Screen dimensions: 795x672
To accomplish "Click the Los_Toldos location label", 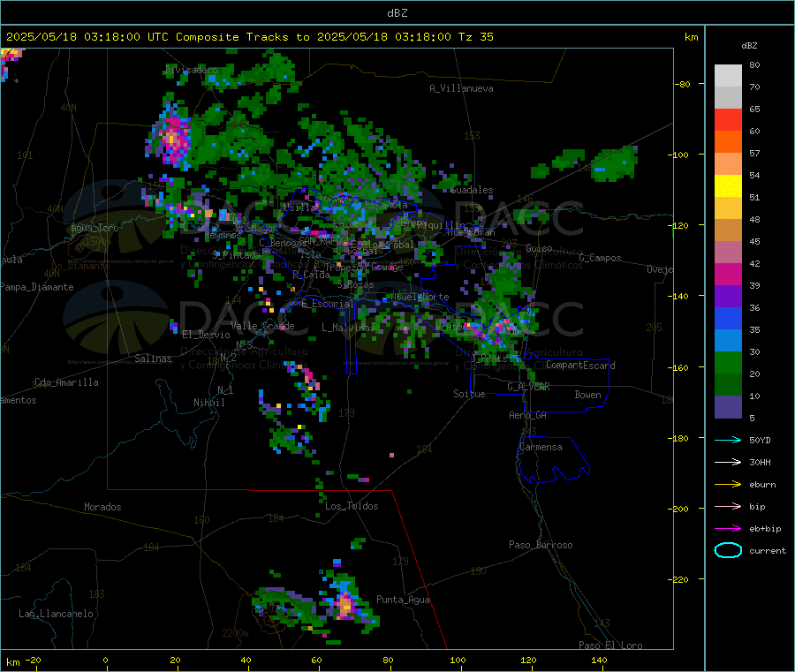I will tap(352, 506).
